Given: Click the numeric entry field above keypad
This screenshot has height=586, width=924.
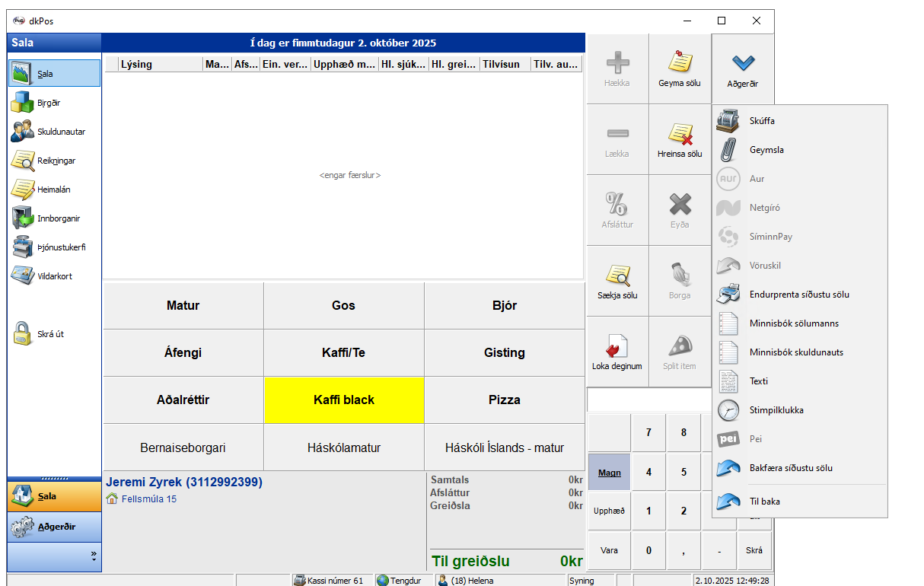Looking at the screenshot, I should point(648,400).
